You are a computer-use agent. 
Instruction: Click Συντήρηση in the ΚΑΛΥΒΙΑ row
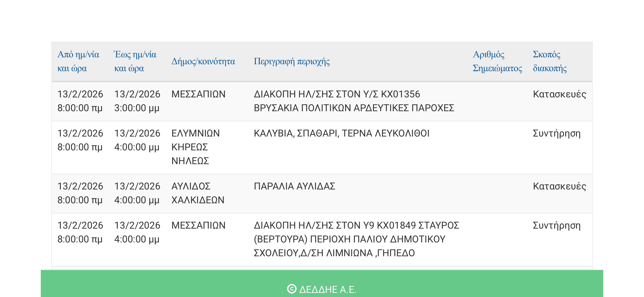point(556,133)
